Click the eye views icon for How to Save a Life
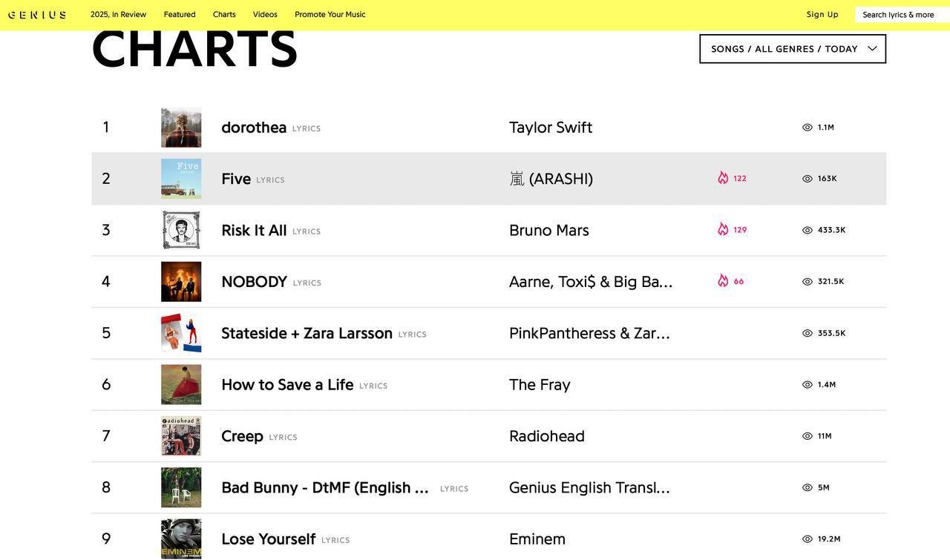The image size is (950, 560). [807, 385]
